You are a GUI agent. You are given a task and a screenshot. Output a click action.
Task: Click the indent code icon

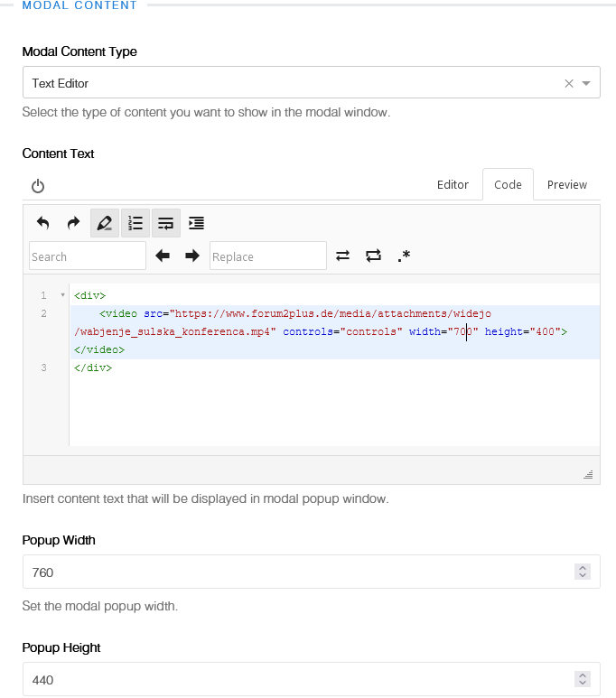point(197,223)
